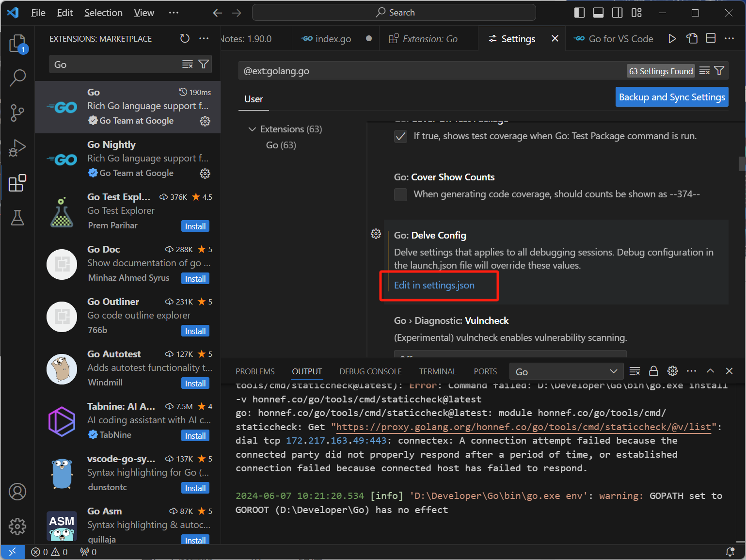Open the Search view in activity bar
This screenshot has height=560, width=746.
pos(18,78)
